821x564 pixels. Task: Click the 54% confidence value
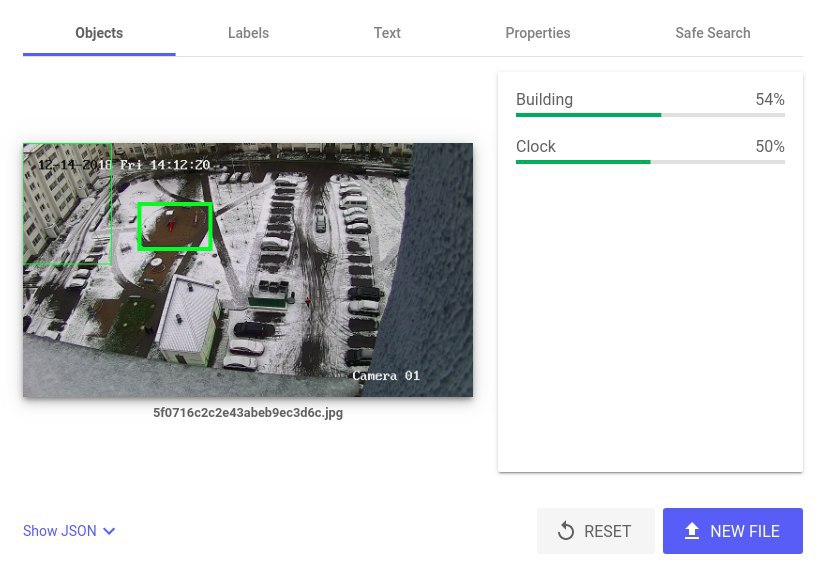(770, 99)
